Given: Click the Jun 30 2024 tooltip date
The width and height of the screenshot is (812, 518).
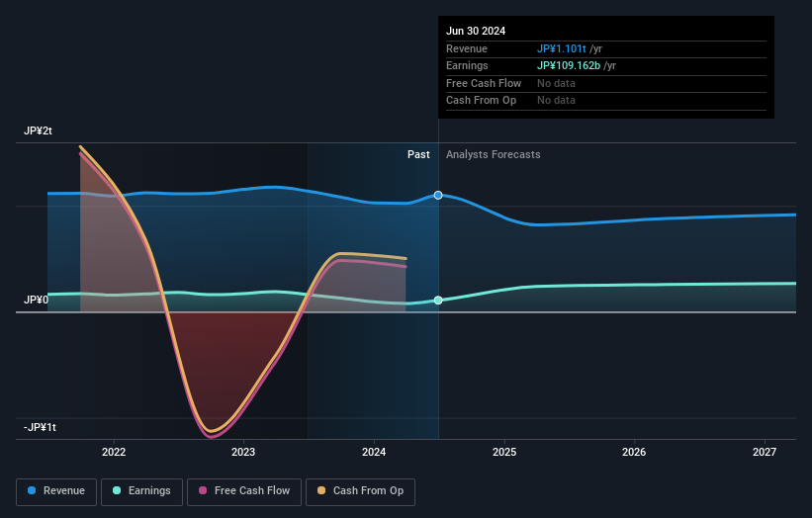Looking at the screenshot, I should 476,31.
